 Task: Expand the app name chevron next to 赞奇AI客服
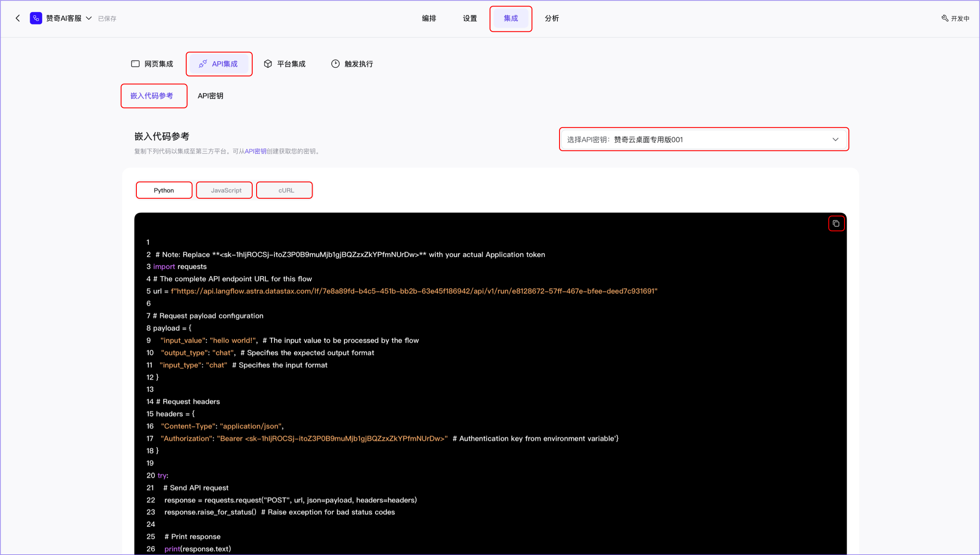(x=89, y=18)
